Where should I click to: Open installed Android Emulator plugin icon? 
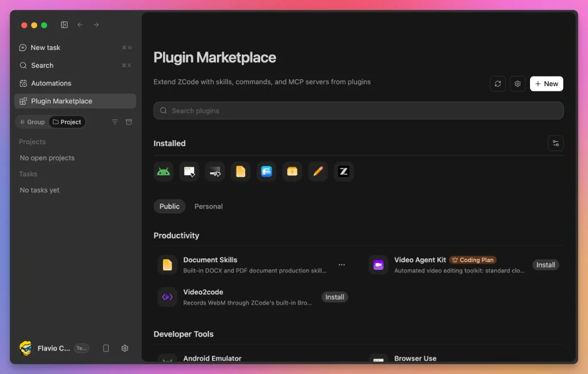(x=164, y=171)
